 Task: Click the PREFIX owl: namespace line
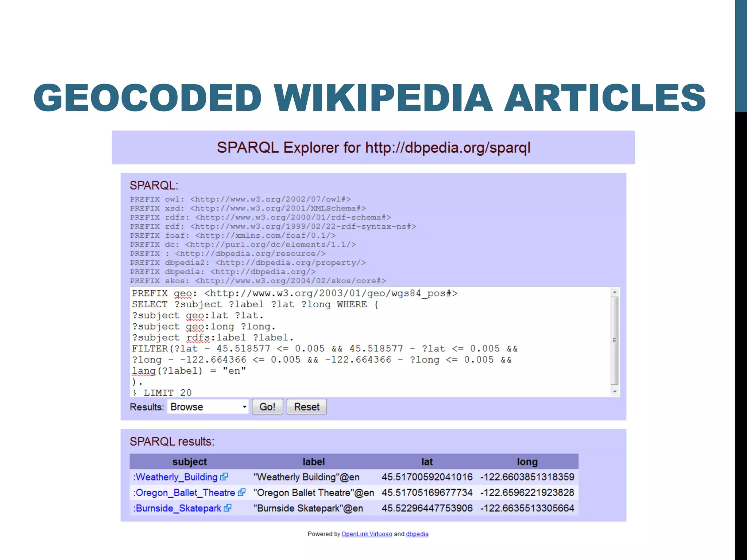(240, 199)
